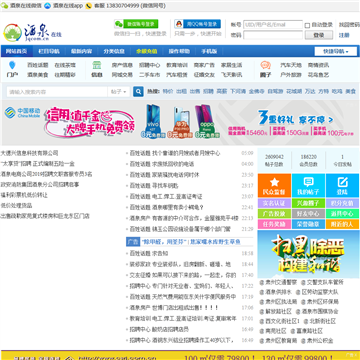Select the 栏目导航 nav tab

49,51
